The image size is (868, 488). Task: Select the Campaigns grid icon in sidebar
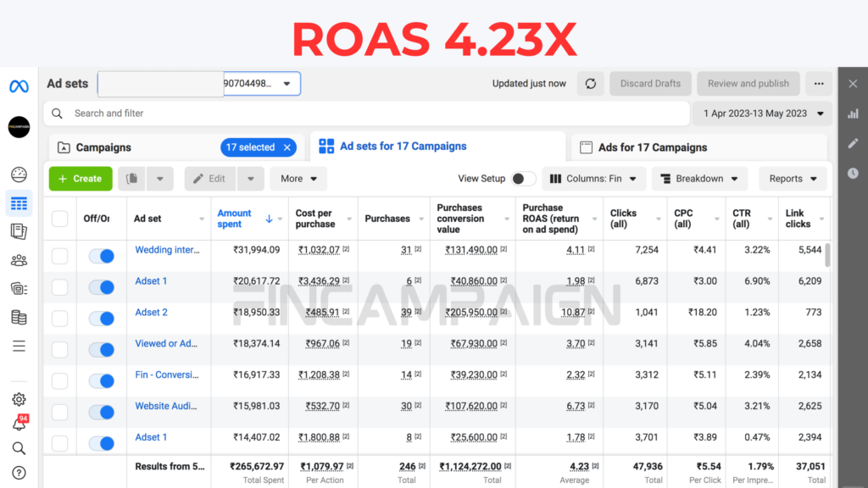[19, 202]
